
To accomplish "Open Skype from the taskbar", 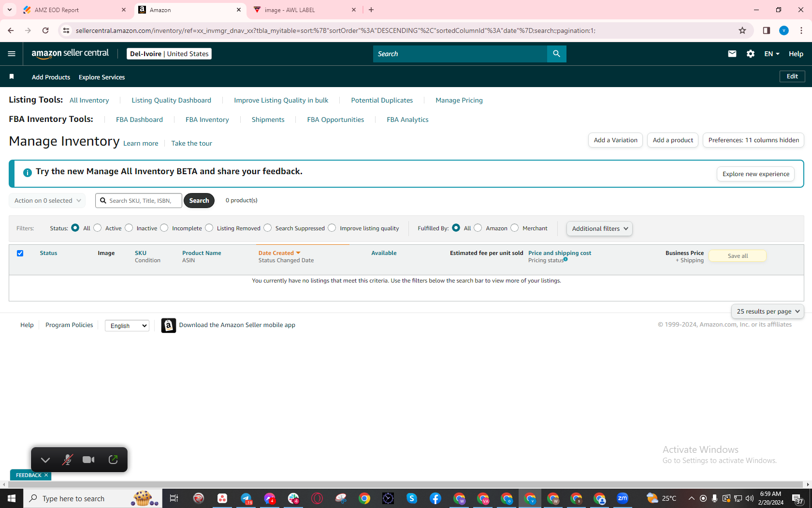I will 412,498.
